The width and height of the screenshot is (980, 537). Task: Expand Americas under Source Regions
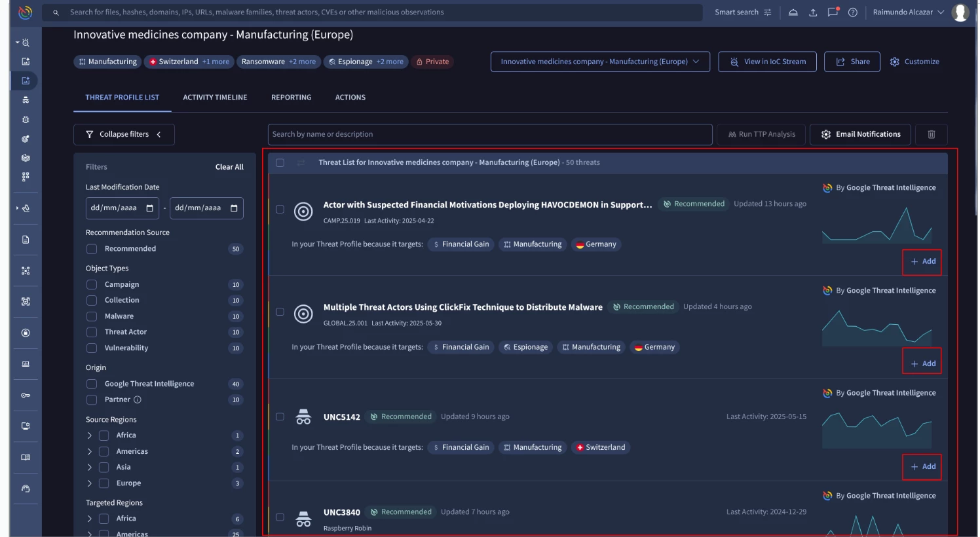point(89,451)
